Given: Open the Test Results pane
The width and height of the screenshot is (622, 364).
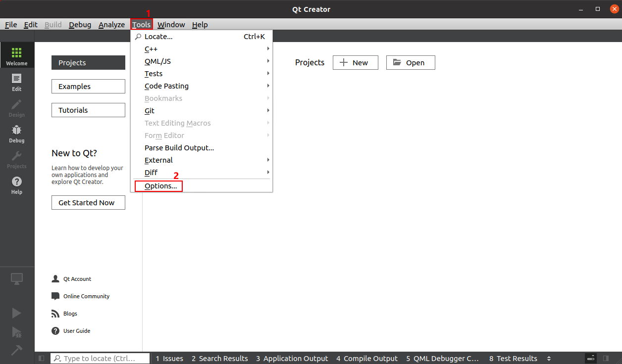Looking at the screenshot, I should pos(513,359).
